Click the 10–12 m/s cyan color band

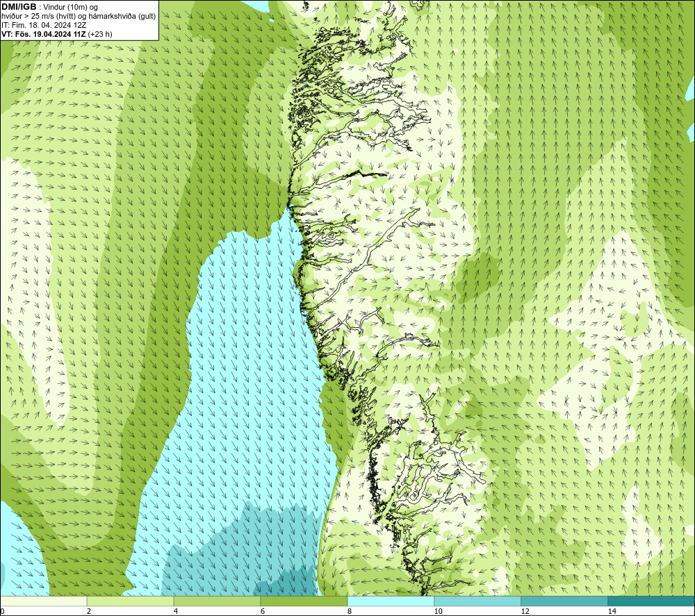(x=478, y=601)
